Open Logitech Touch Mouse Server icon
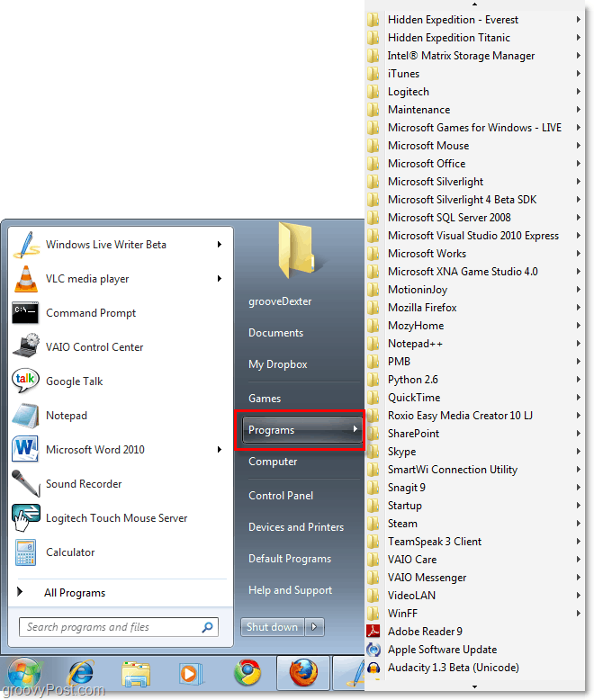 [25, 518]
